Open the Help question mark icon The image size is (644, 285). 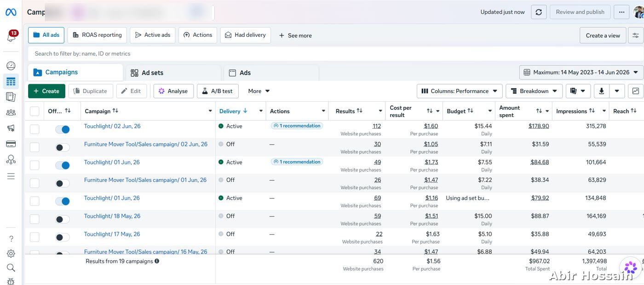[x=11, y=238]
